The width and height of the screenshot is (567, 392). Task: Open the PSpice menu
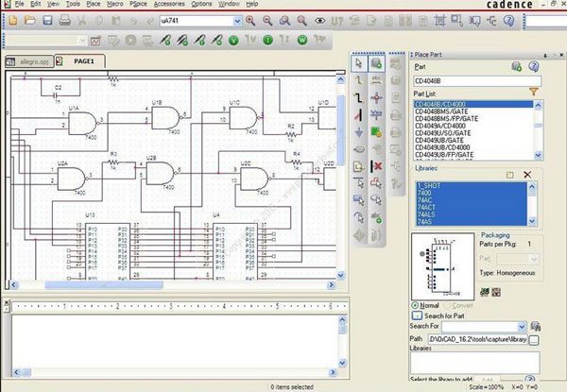click(x=138, y=4)
